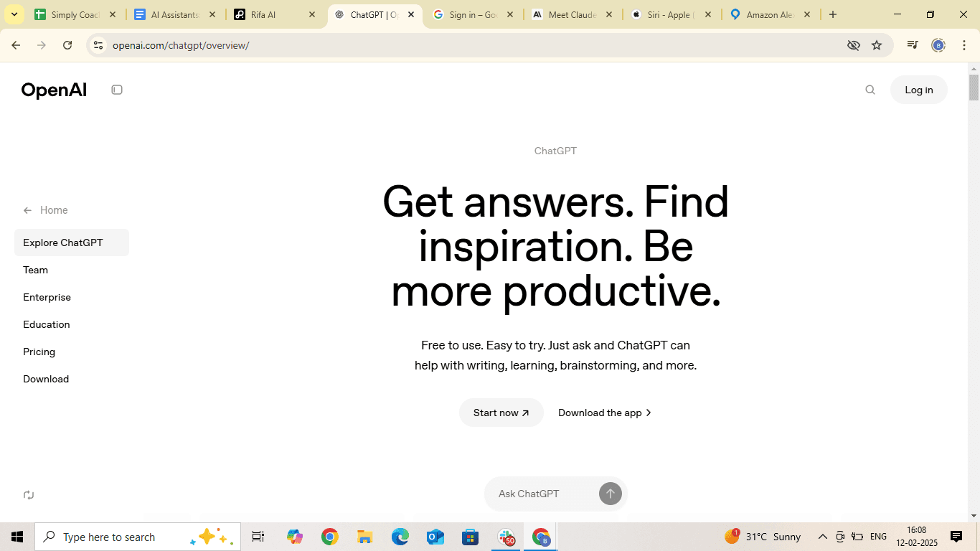Click the page vertical scrollbar thumb
The width and height of the screenshot is (980, 551).
pyautogui.click(x=974, y=87)
